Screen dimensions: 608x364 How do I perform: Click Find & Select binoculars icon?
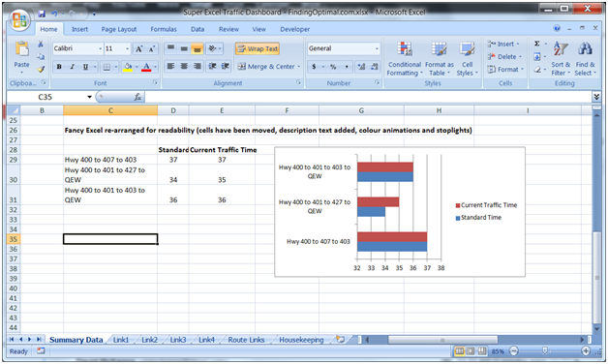click(x=585, y=48)
